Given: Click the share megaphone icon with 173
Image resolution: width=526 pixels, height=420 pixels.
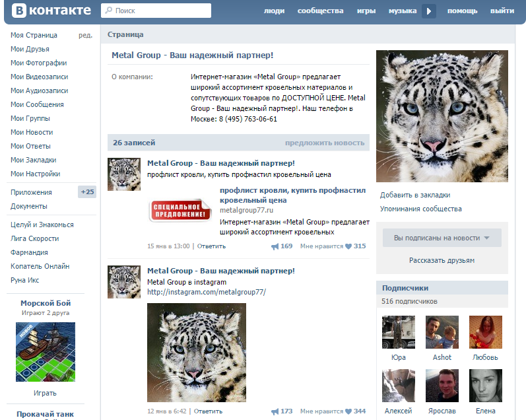Looking at the screenshot, I should point(275,411).
